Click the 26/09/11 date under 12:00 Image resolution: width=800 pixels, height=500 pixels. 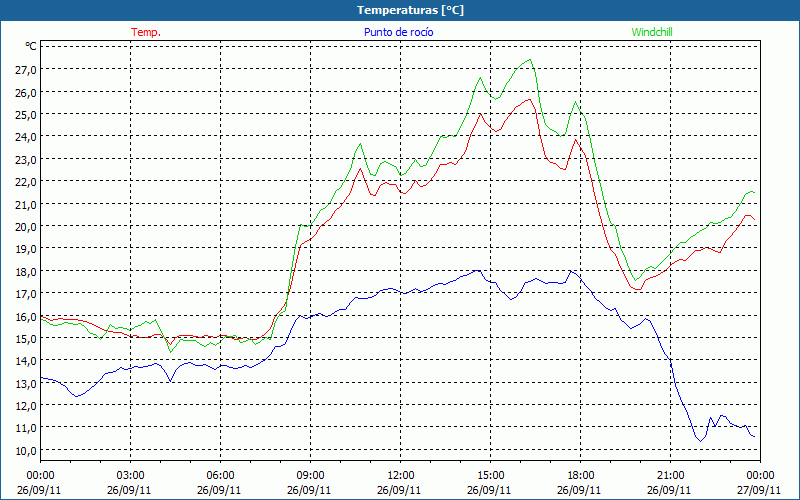click(399, 490)
